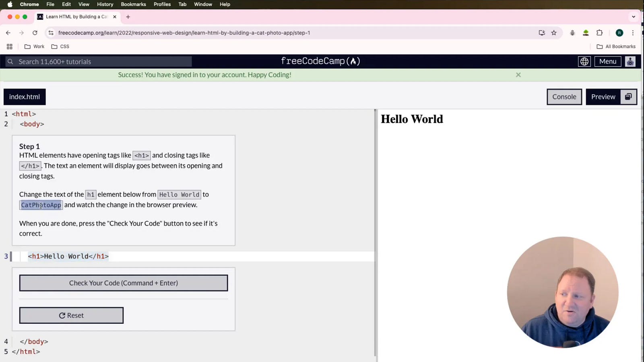Toggle the Preview panel
Image resolution: width=644 pixels, height=362 pixels.
point(603,97)
